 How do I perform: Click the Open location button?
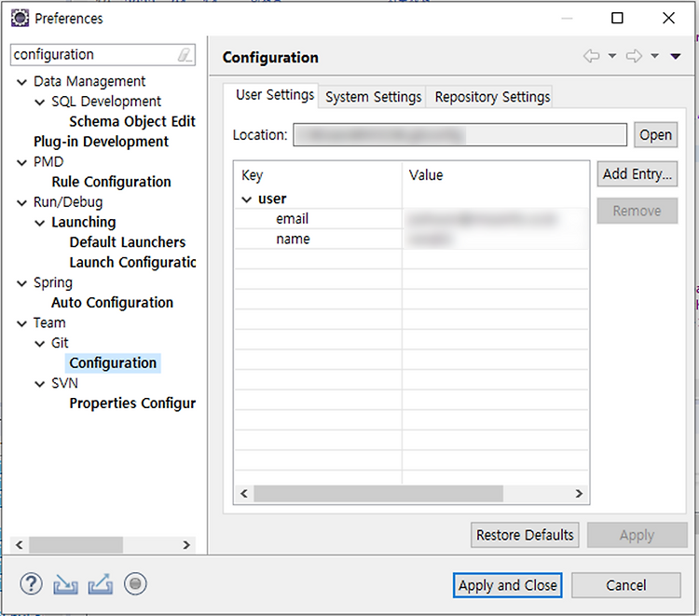(x=655, y=134)
